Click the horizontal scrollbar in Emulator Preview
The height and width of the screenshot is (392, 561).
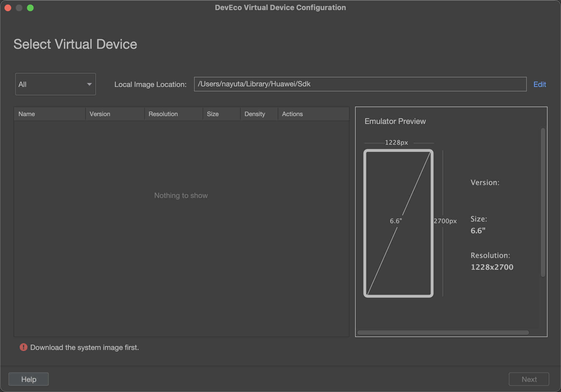coord(443,333)
